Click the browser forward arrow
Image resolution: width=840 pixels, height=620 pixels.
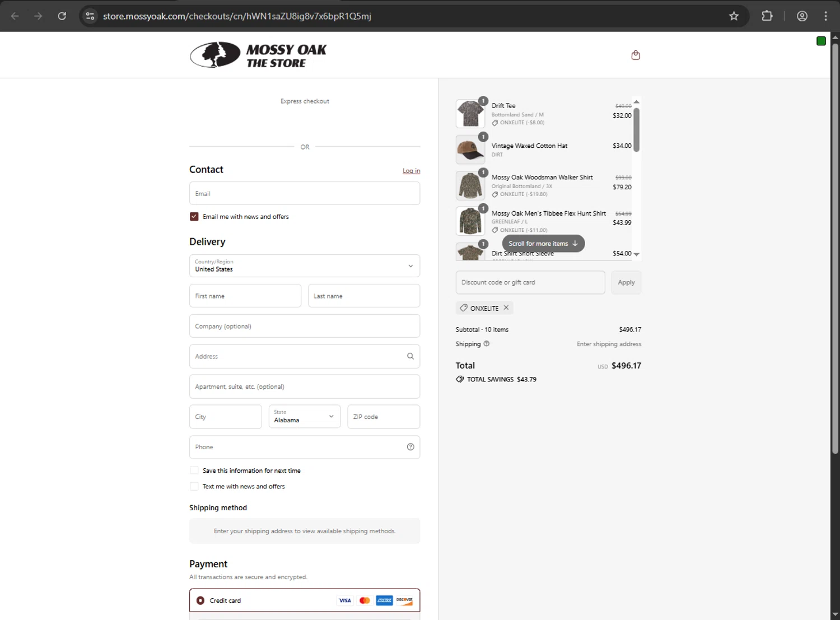(38, 16)
